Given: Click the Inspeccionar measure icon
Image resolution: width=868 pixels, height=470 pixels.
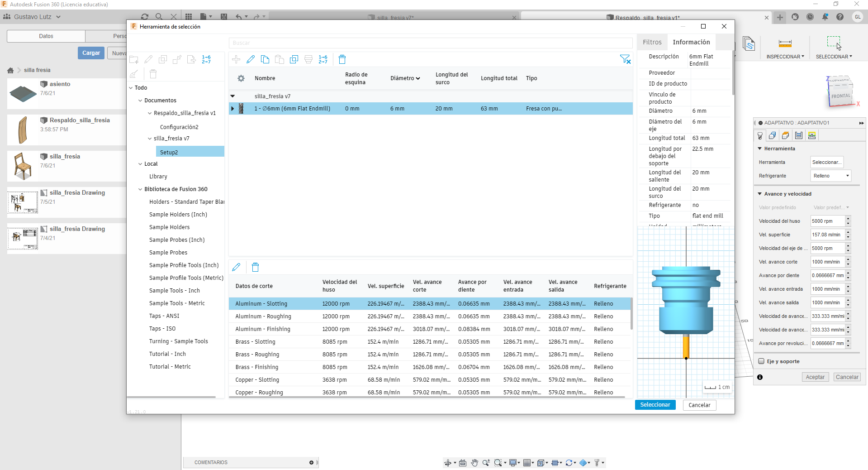Looking at the screenshot, I should pyautogui.click(x=785, y=43).
